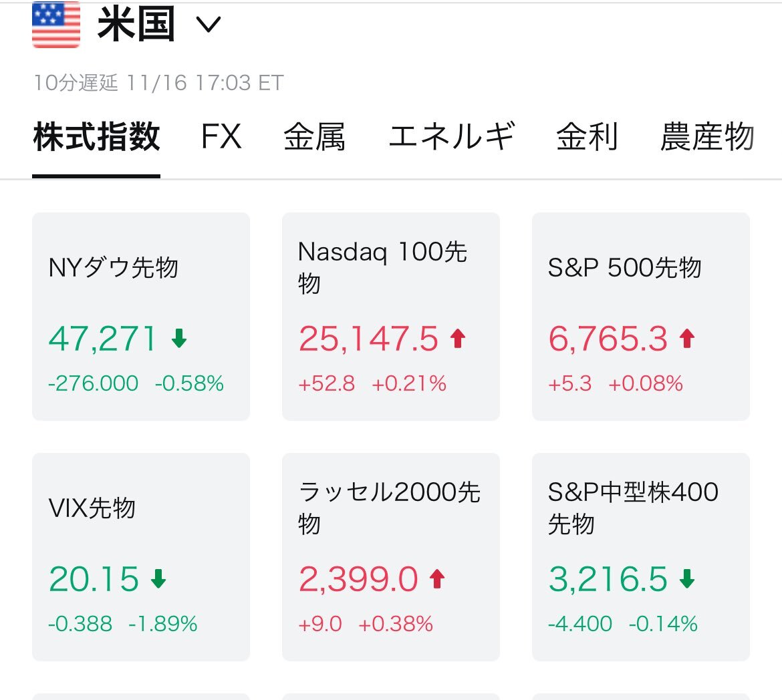Viewport: 782px width, 700px height.
Task: Click the VIX先物 green down arrow
Action: [x=158, y=579]
